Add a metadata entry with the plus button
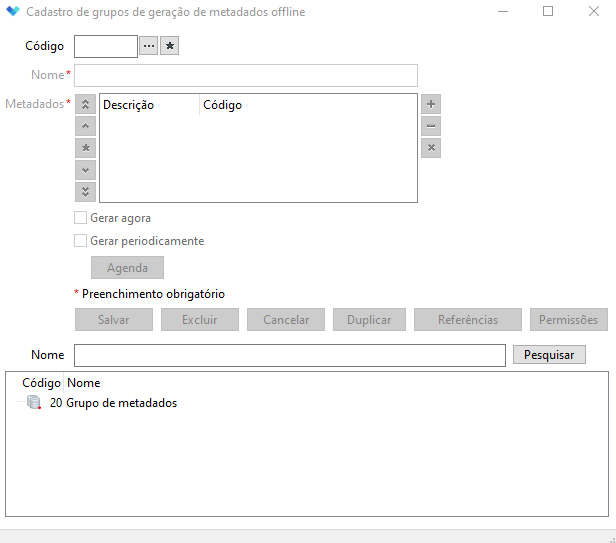616x543 pixels. [431, 104]
